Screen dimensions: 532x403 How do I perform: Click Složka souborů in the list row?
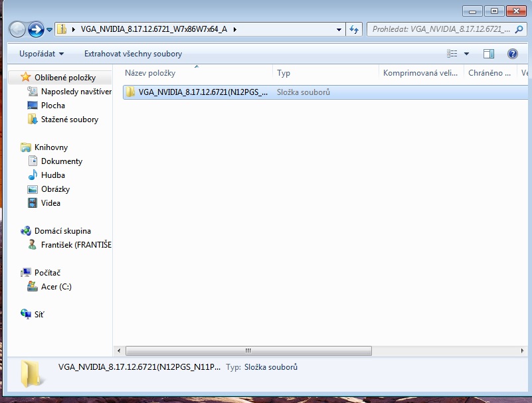(304, 92)
